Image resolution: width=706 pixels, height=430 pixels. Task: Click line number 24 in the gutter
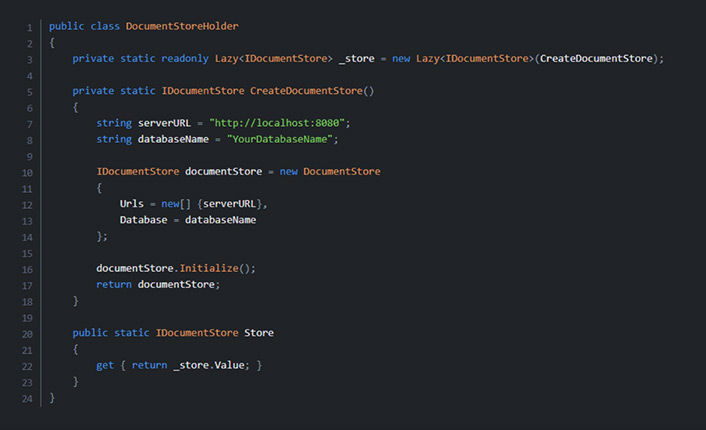pyautogui.click(x=27, y=398)
